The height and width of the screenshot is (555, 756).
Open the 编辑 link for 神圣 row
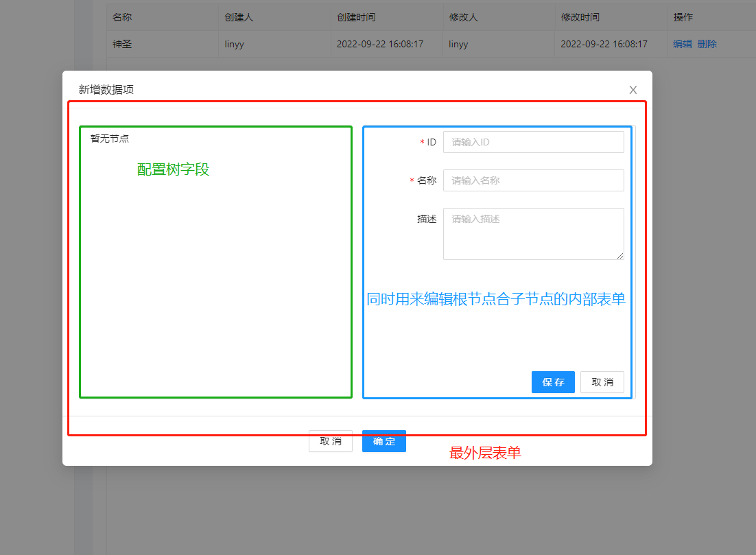point(682,44)
